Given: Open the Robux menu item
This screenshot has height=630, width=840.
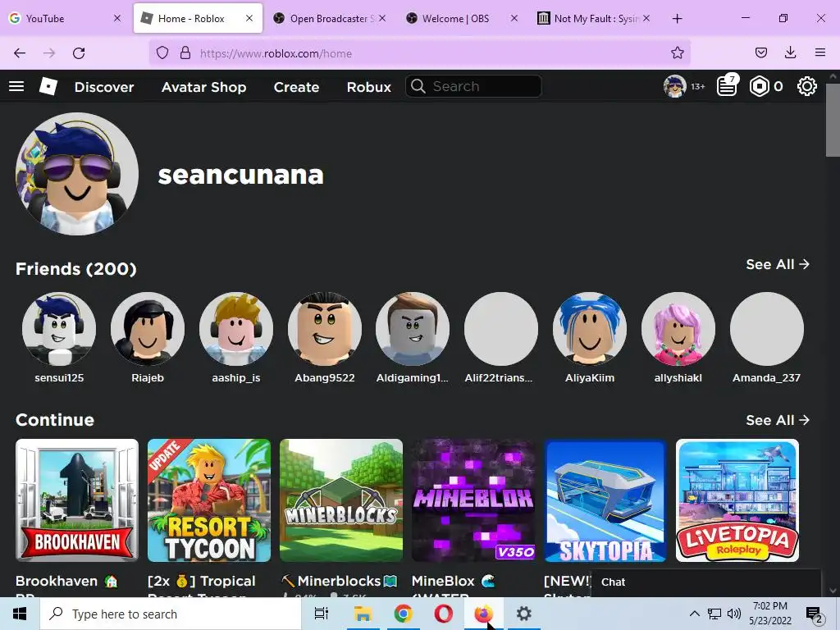Looking at the screenshot, I should [x=368, y=87].
